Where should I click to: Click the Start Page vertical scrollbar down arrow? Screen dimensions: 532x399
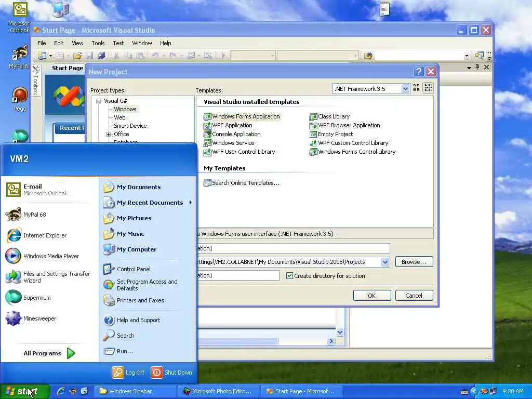340,332
